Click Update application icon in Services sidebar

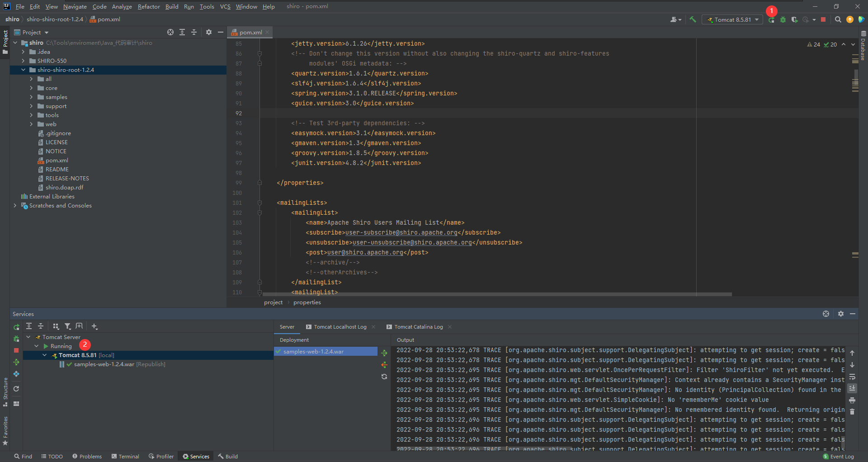(16, 374)
